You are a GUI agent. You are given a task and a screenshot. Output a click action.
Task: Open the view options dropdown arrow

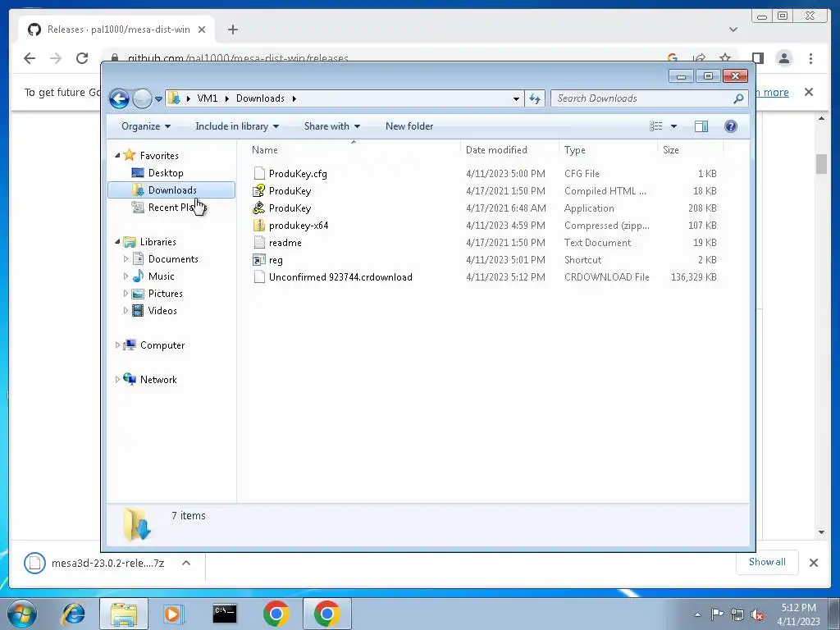click(x=674, y=126)
